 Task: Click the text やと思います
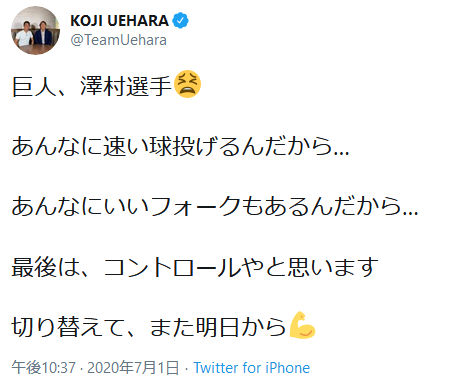click(309, 267)
